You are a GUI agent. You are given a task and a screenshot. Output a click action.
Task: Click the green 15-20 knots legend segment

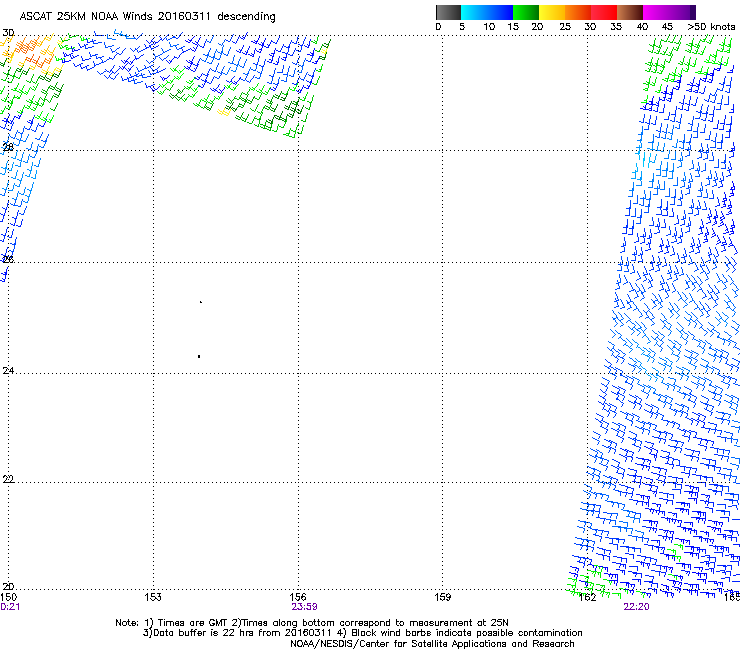526,12
